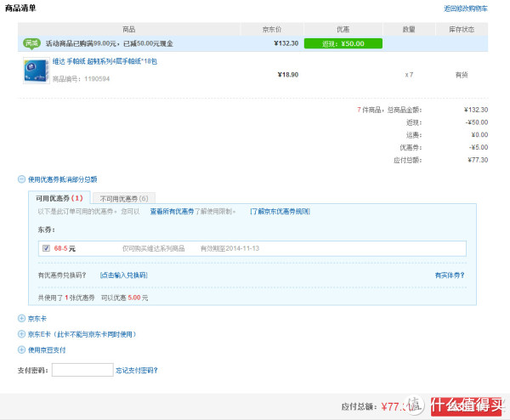The width and height of the screenshot is (510, 420).
Task: Expand 使用京豆支付 section
Action: click(x=21, y=349)
